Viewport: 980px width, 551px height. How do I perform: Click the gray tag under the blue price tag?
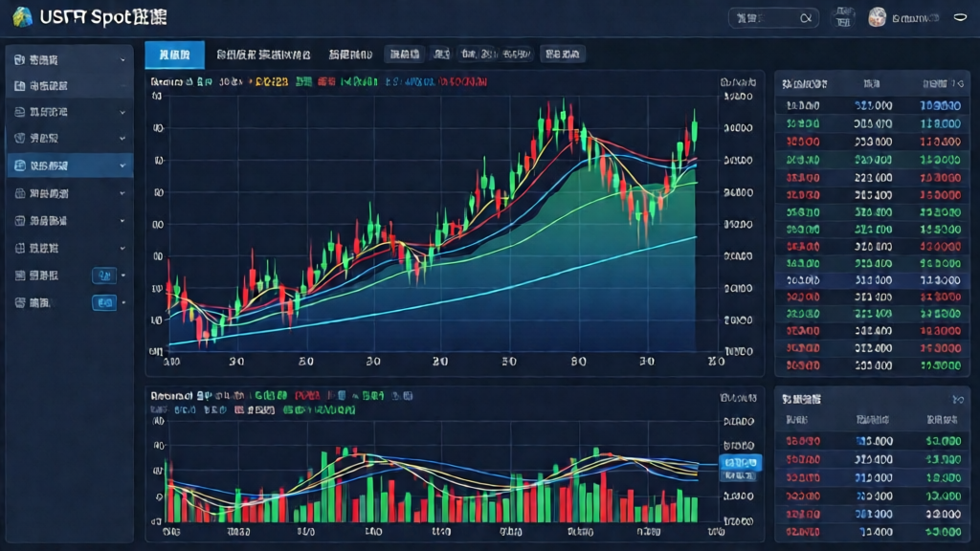(739, 476)
